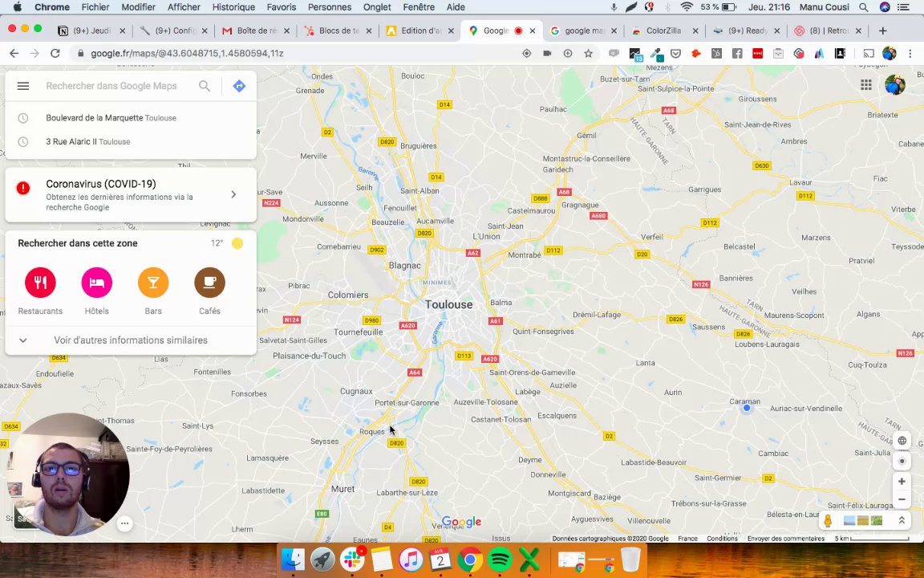
Task: Bookmark this page with the star icon
Action: coord(588,53)
